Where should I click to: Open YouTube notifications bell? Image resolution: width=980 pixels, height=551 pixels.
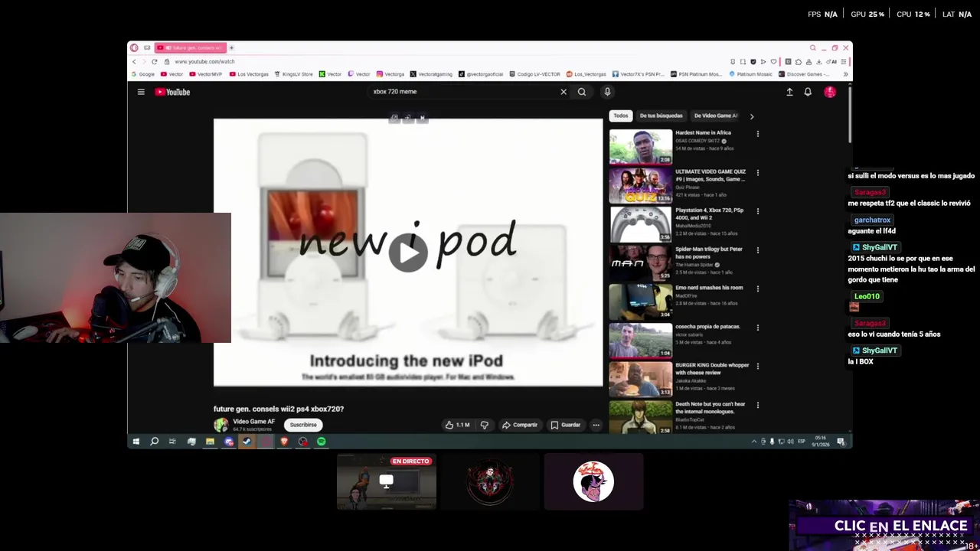click(808, 92)
